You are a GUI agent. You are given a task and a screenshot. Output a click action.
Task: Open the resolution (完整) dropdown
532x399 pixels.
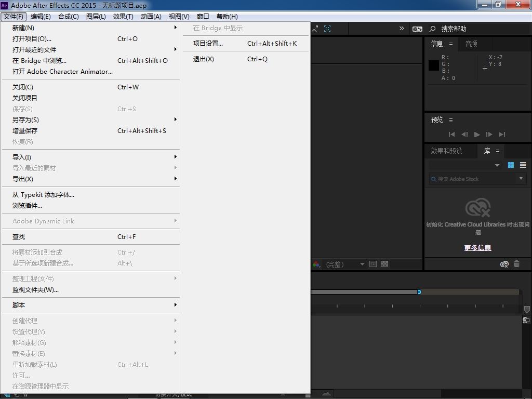pyautogui.click(x=345, y=264)
